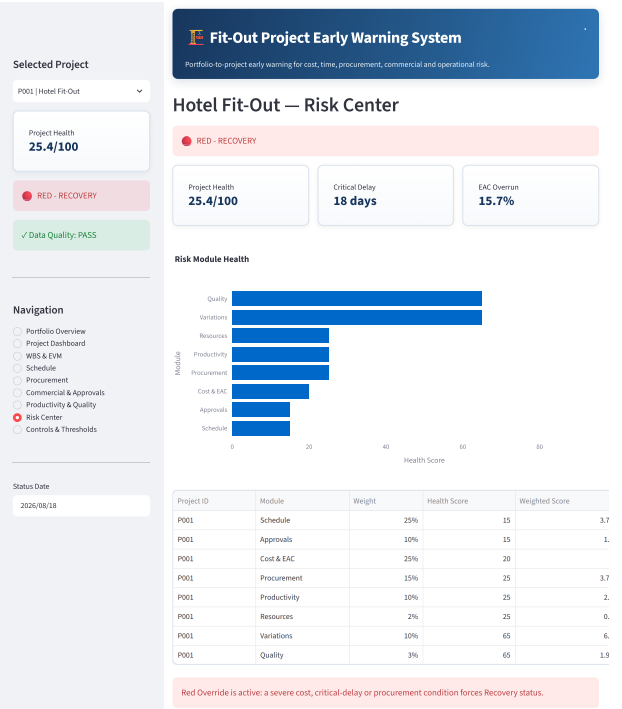Open the P001 | Hotel Fit-Out combo box
This screenshot has height=709, width=622.
point(81,91)
